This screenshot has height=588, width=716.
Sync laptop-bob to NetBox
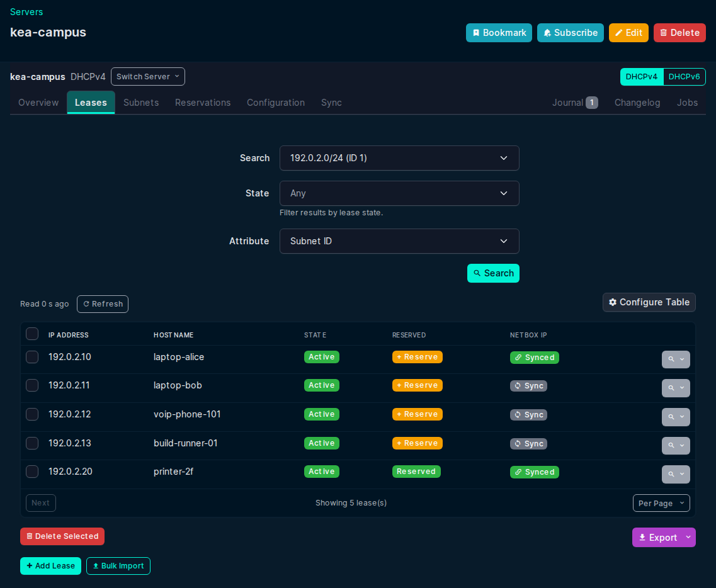[x=528, y=386]
